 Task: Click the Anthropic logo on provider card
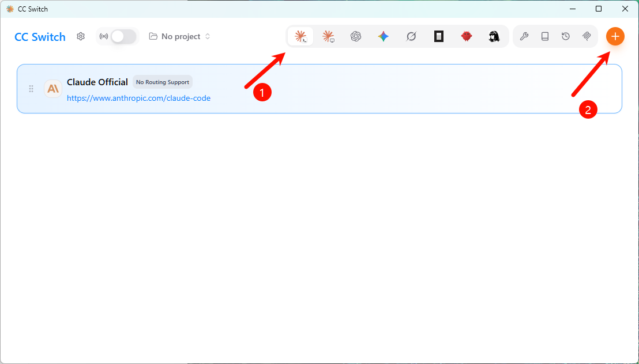point(53,89)
